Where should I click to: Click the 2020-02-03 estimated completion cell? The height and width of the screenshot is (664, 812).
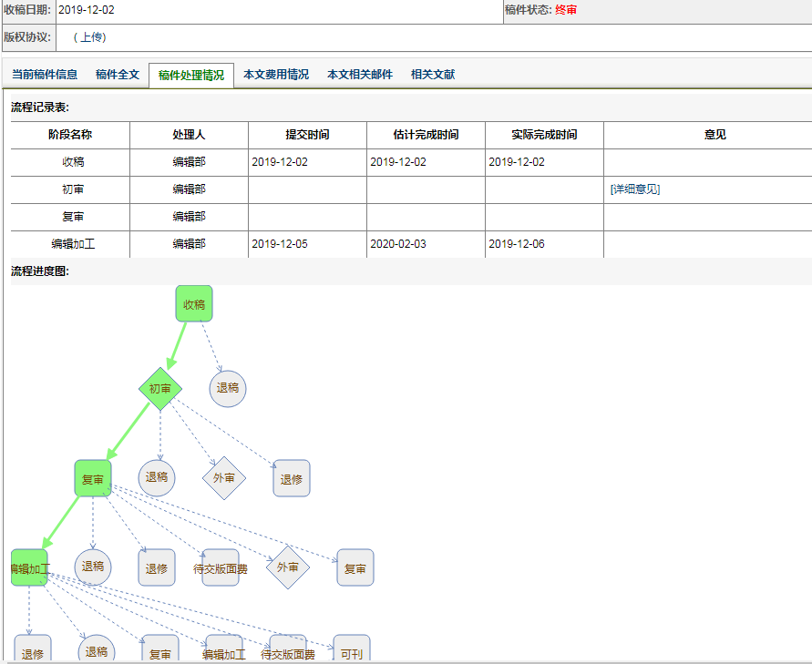click(x=398, y=244)
